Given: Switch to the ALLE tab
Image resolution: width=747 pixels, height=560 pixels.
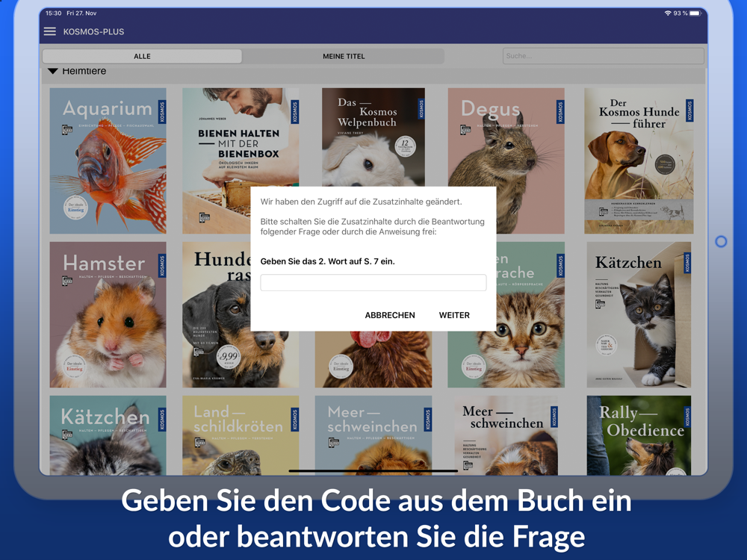Looking at the screenshot, I should click(x=142, y=56).
